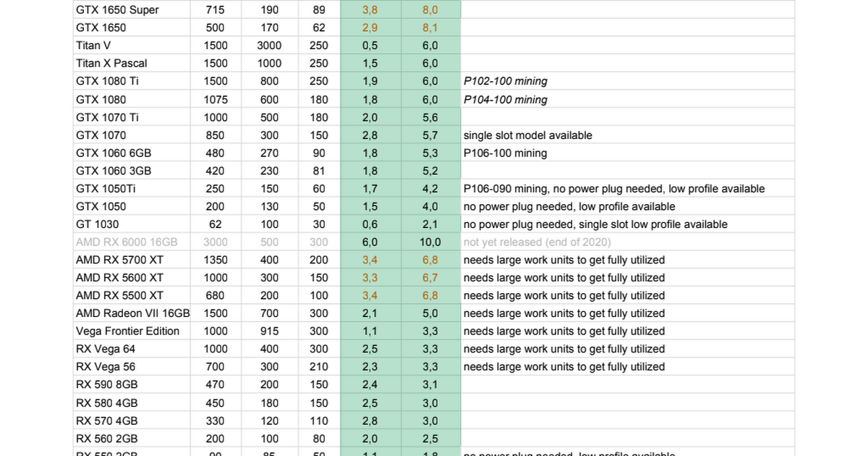Viewport: 868px width, 456px height.
Task: Select the P102-100 mining note
Action: [x=506, y=81]
